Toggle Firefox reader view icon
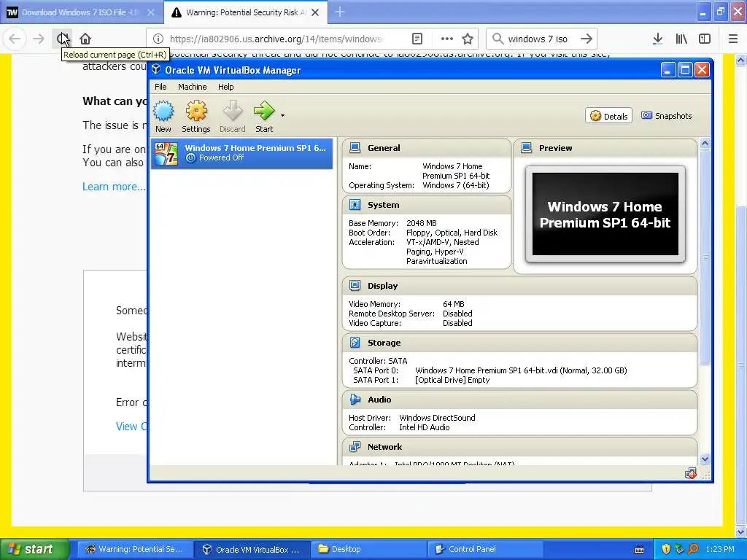Image resolution: width=747 pixels, height=560 pixels. coord(417,39)
